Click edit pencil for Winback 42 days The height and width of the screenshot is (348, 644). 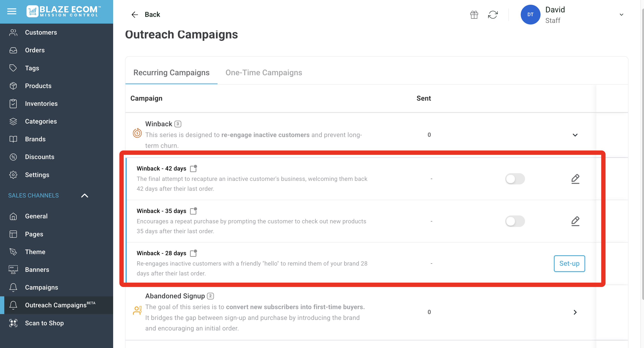pos(575,179)
